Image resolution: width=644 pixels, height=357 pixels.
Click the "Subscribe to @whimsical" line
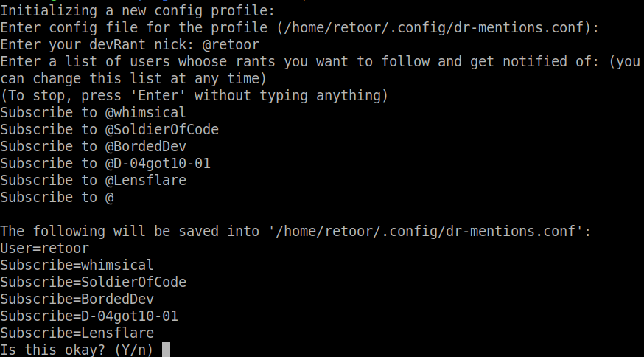tap(93, 112)
